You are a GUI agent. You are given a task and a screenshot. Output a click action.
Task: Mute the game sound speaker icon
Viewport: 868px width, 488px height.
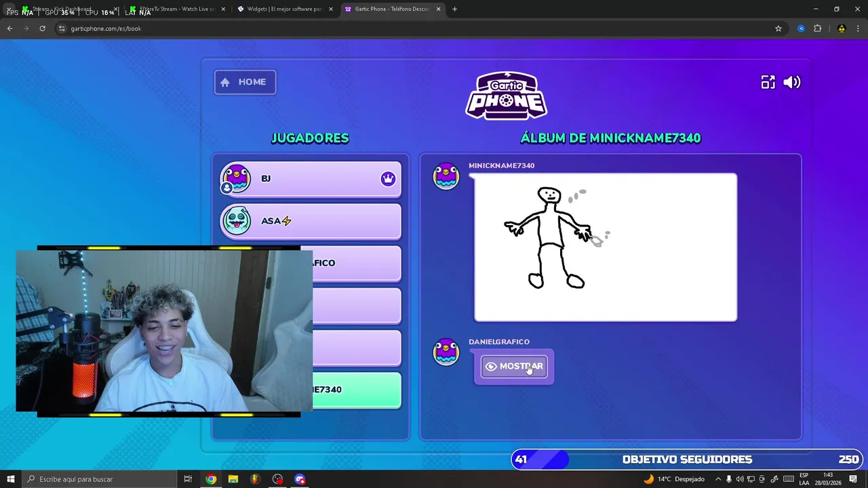[792, 82]
